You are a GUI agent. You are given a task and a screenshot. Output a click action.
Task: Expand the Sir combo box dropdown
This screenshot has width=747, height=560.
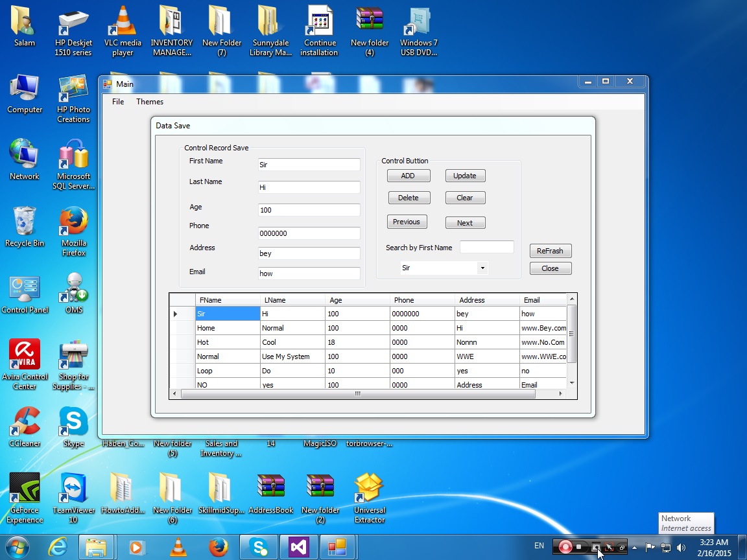(482, 268)
